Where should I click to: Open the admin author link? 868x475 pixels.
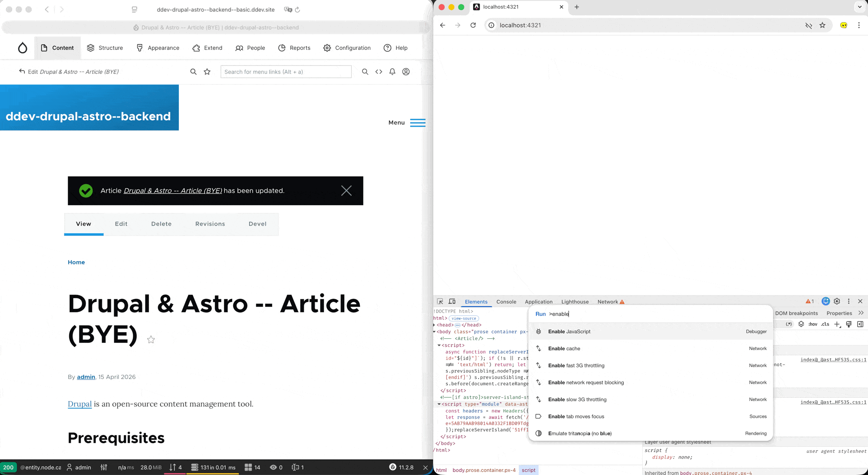(86, 377)
